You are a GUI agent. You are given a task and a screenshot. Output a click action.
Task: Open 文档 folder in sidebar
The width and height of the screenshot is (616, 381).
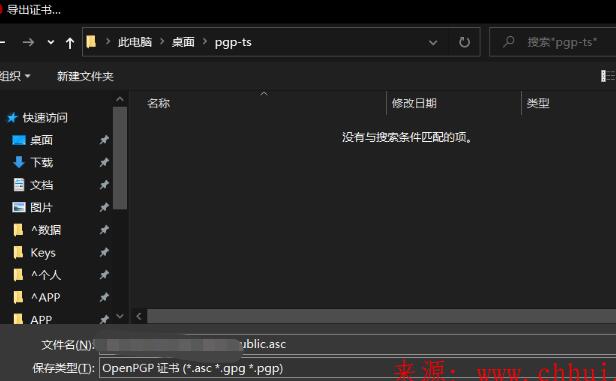pyautogui.click(x=42, y=185)
